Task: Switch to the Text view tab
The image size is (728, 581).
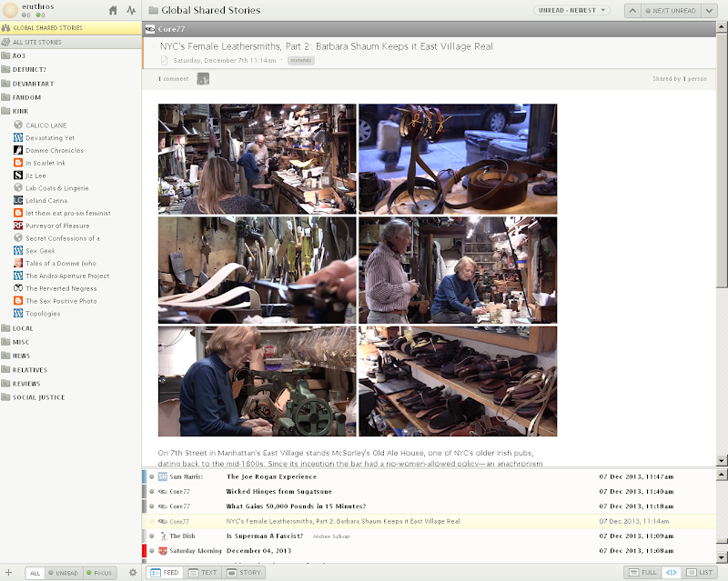Action: coord(203,573)
